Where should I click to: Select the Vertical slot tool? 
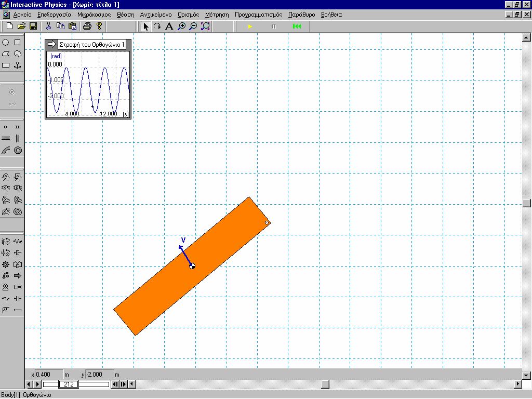[17, 138]
